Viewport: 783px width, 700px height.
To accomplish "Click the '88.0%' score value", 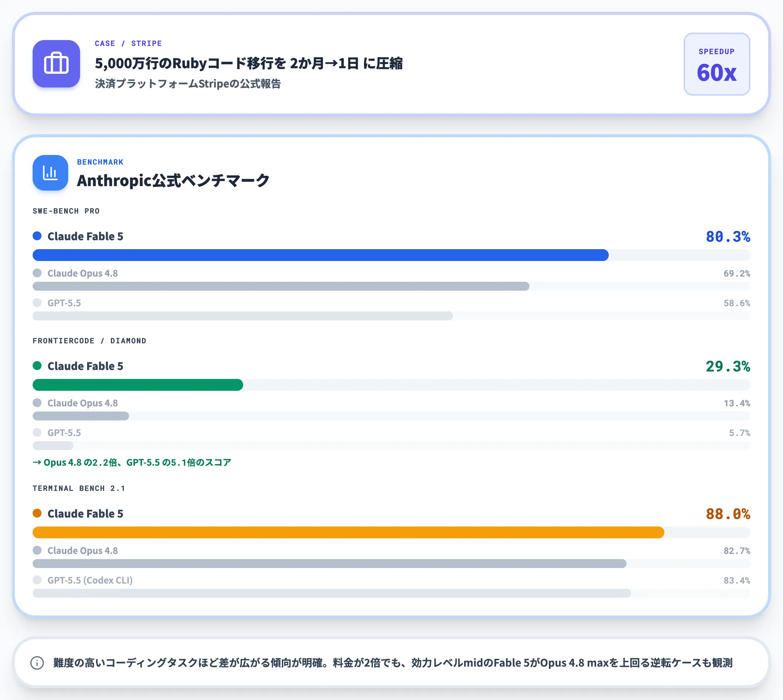I will coord(728,514).
